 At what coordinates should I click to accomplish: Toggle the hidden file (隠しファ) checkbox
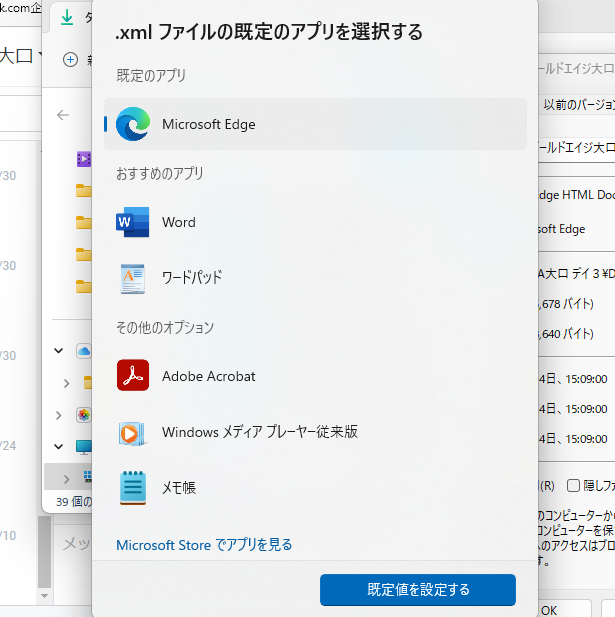pos(573,486)
